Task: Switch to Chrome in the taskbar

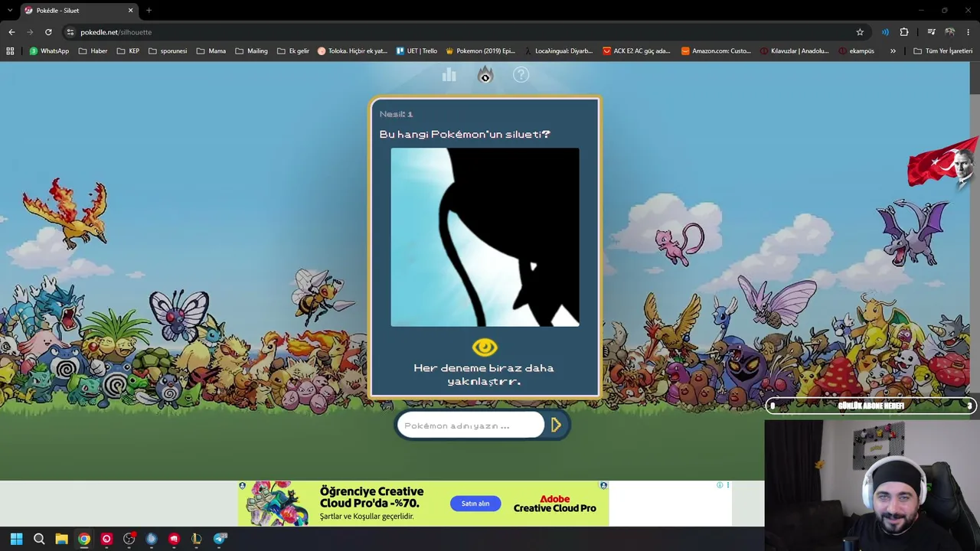Action: (84, 539)
